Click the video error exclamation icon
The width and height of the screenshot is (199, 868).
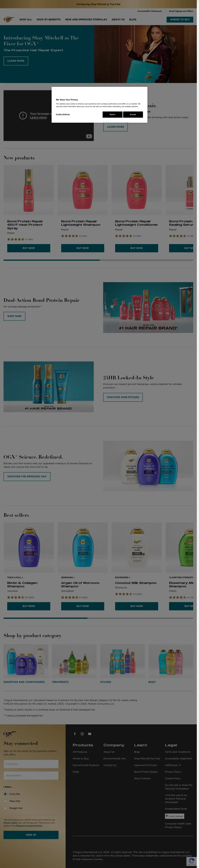pos(23,116)
